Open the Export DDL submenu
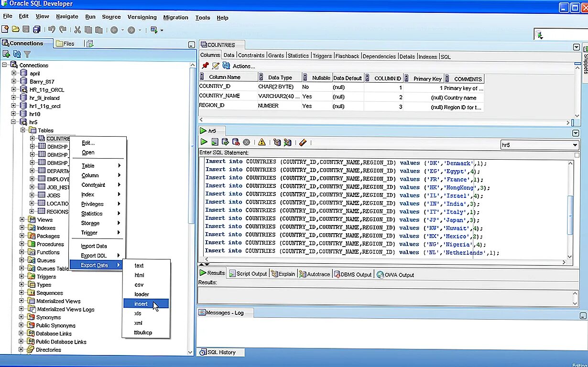The width and height of the screenshot is (588, 367). [98, 256]
